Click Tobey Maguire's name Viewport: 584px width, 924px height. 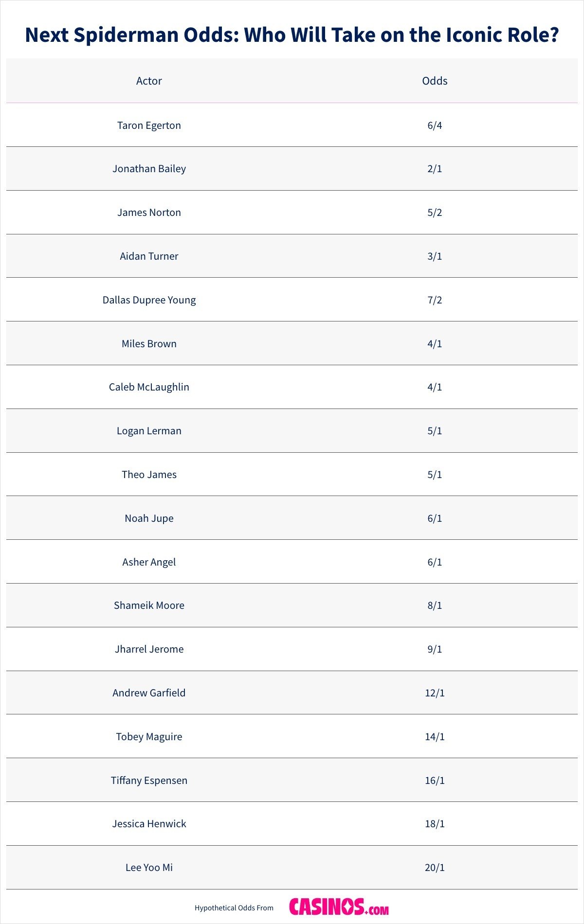coord(149,737)
